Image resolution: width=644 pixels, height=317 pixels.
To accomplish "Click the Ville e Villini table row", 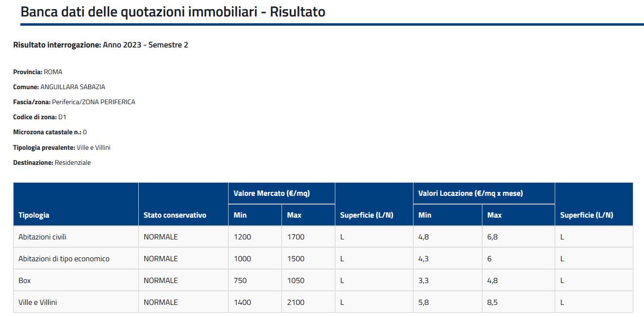I will point(323,302).
